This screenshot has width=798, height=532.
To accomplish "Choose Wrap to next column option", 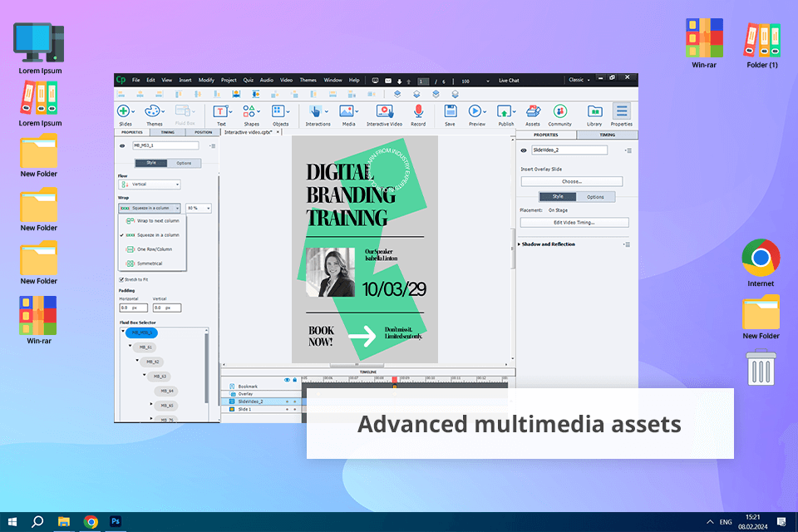I will (x=153, y=221).
